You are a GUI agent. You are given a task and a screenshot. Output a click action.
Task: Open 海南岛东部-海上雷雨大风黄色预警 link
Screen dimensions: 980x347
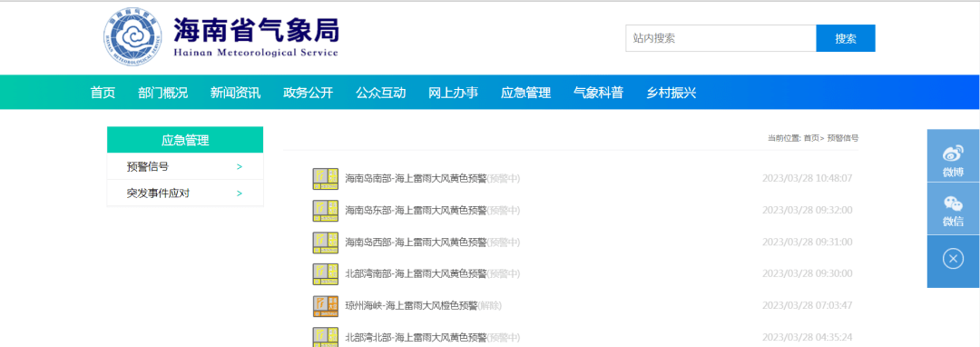[416, 211]
